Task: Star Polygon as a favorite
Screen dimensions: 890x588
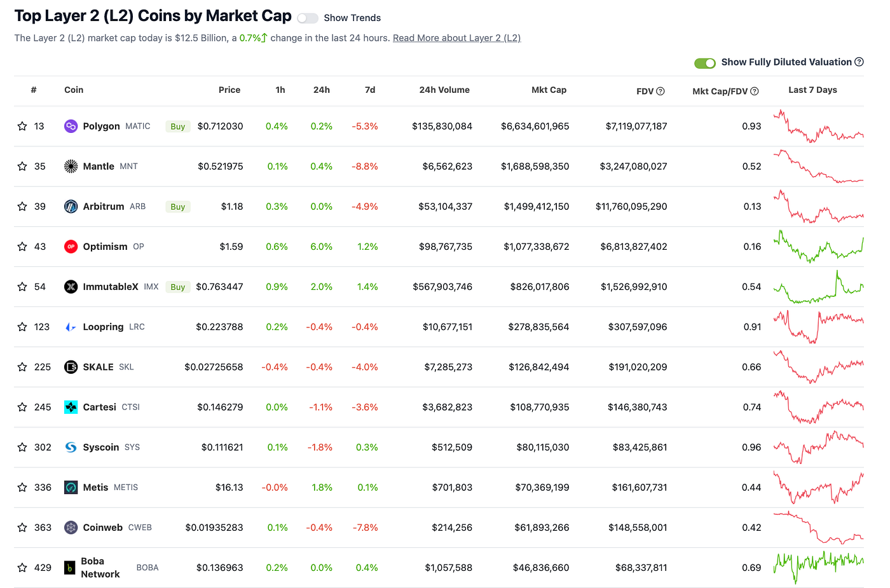Action: [22, 126]
